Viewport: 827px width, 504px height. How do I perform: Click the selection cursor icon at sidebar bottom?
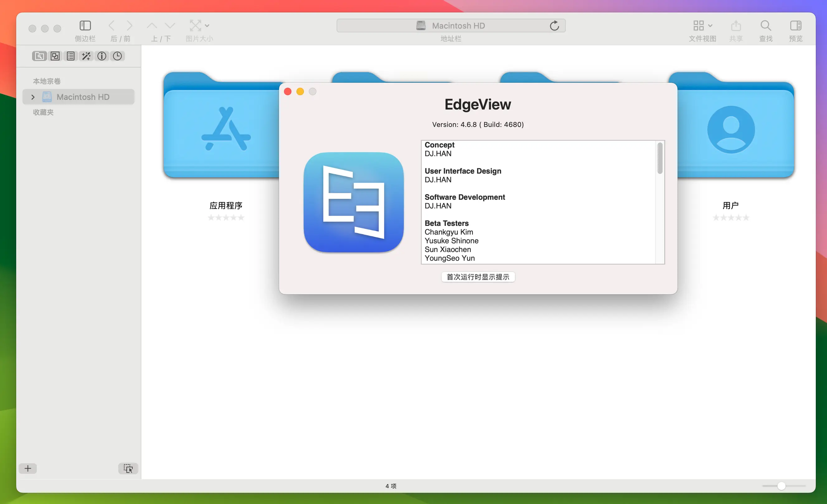[x=128, y=469]
